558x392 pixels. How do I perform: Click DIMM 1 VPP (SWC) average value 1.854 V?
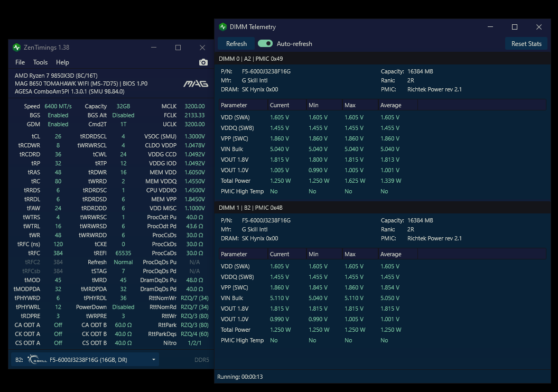(390, 287)
